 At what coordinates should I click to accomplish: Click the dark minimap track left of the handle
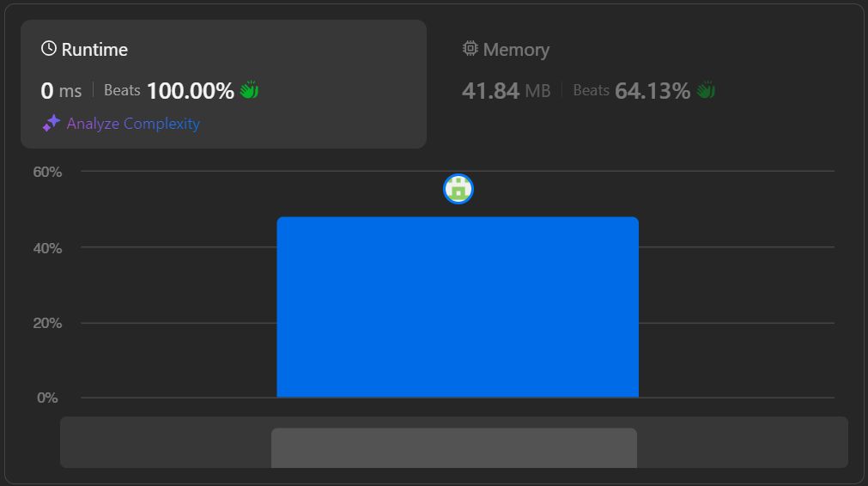[165, 442]
